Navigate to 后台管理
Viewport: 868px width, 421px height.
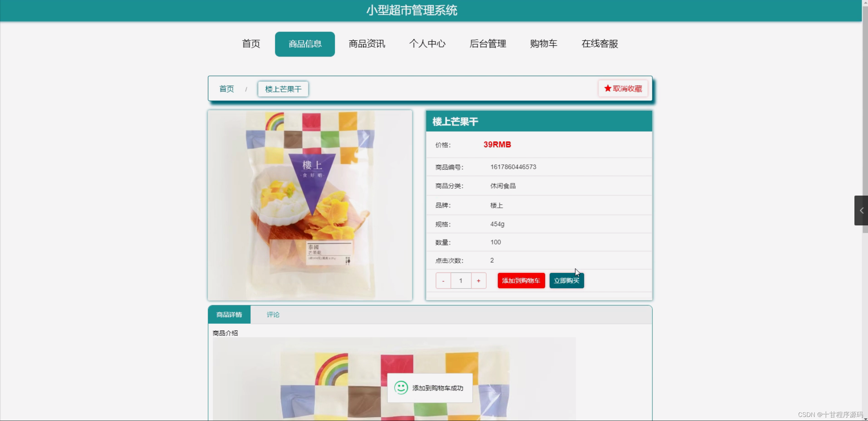[x=488, y=44]
